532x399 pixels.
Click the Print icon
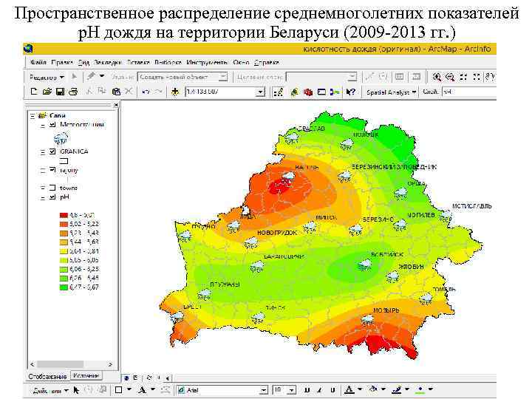(73, 92)
